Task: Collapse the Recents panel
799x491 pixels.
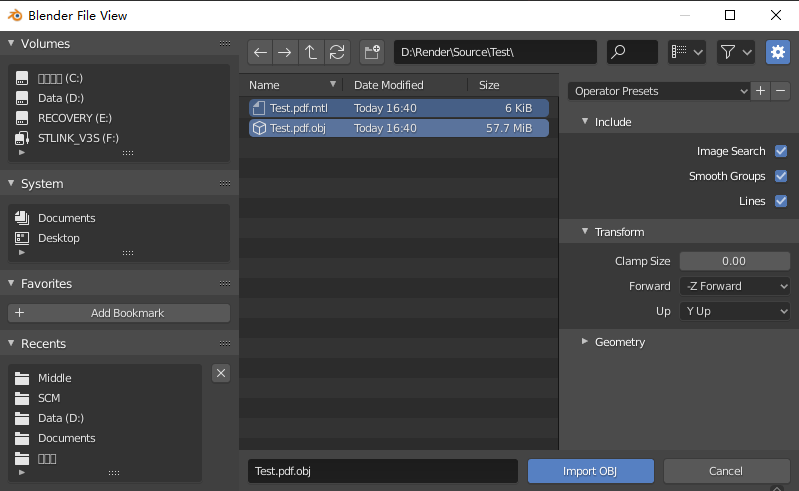Action: pos(11,343)
